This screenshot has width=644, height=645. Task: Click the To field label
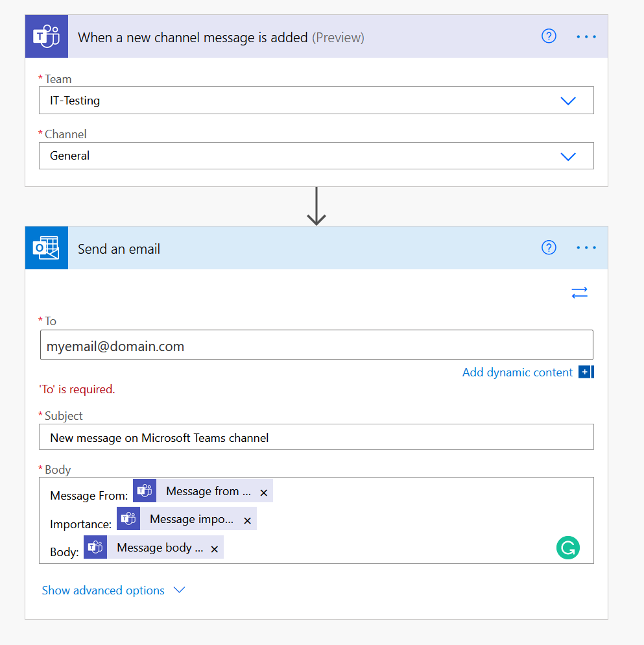51,321
